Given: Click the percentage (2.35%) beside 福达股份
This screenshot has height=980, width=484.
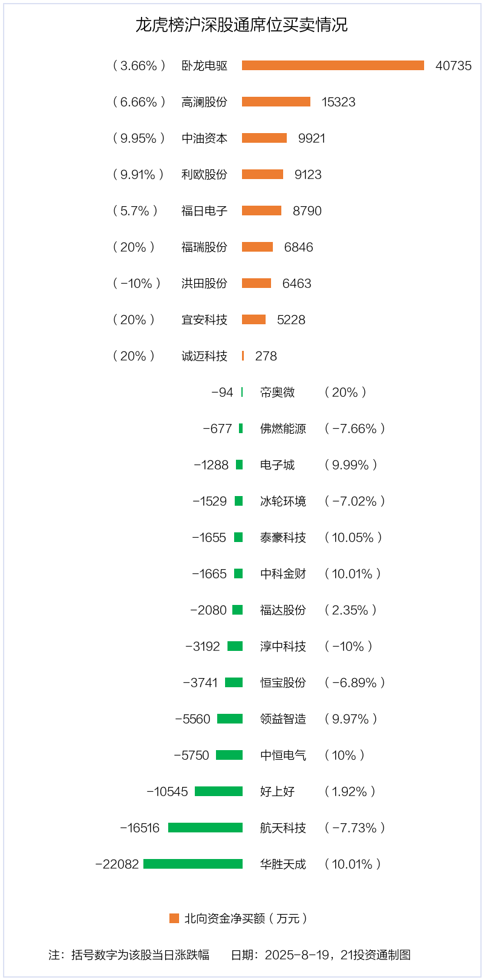Looking at the screenshot, I should click(350, 610).
